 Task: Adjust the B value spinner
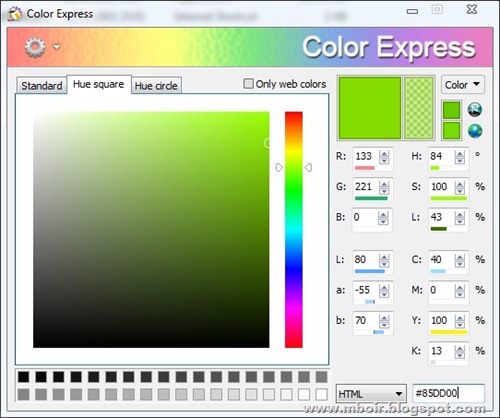point(383,218)
